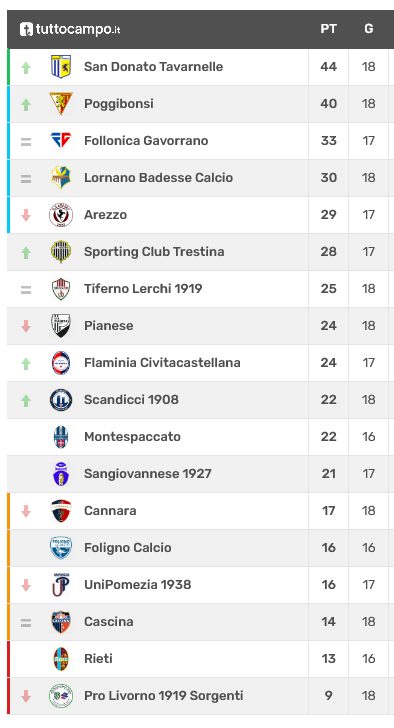Click the tuttocampo.it logo in header

[70, 29]
